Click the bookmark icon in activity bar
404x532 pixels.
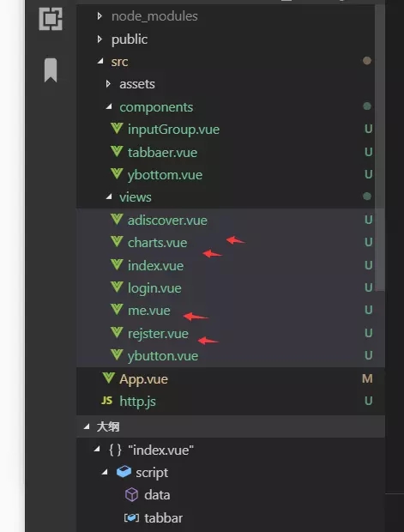click(x=51, y=70)
